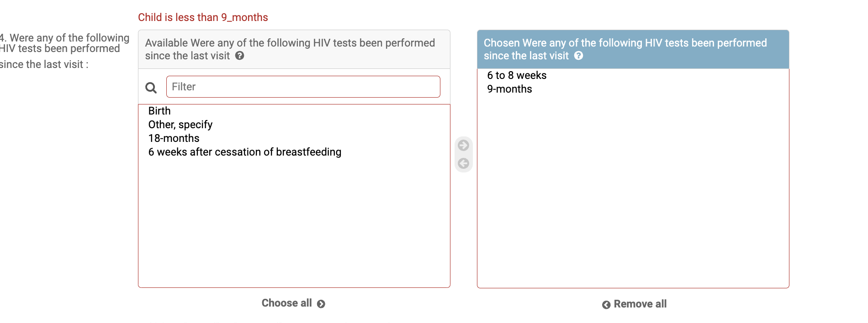Click the arrow icon beside Choose all

pos(321,304)
